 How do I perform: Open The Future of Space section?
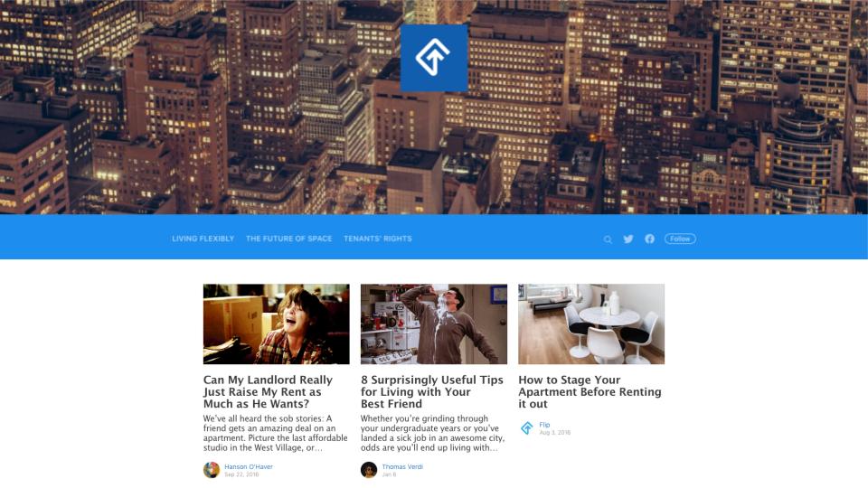coord(289,239)
